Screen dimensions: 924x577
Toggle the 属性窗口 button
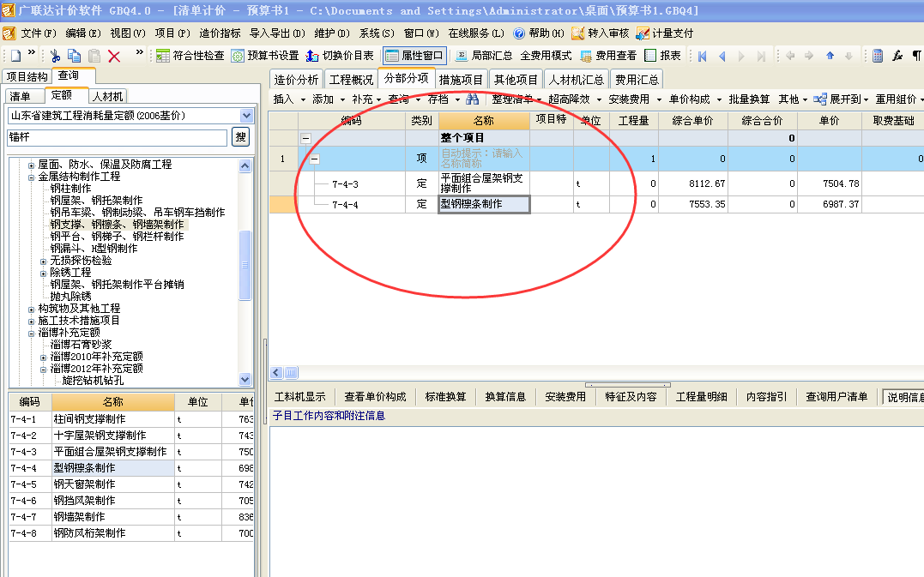(x=415, y=56)
